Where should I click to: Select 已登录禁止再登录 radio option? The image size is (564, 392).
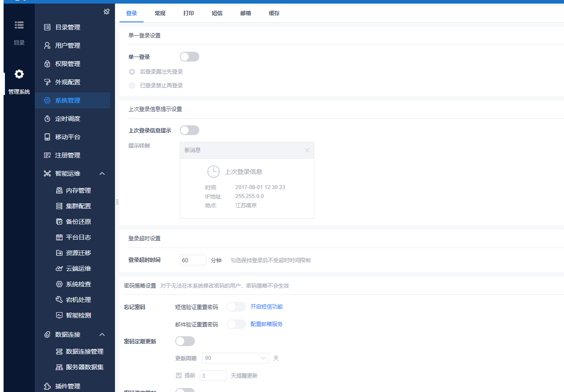pos(132,86)
